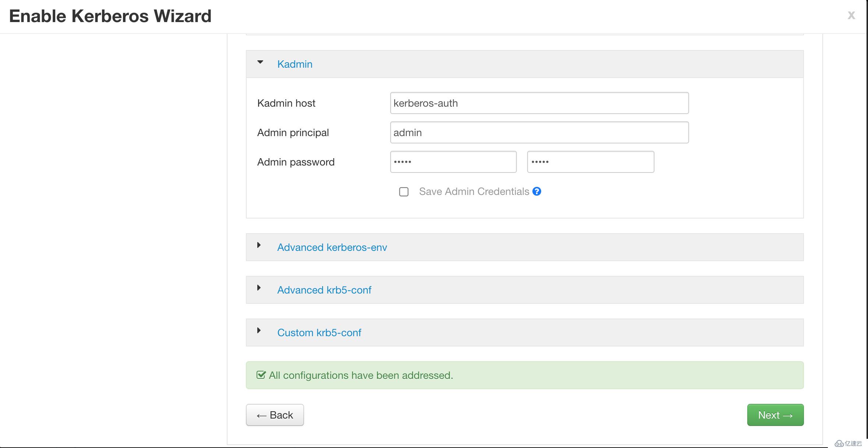Click the help icon next to Save Admin Credentials

536,191
